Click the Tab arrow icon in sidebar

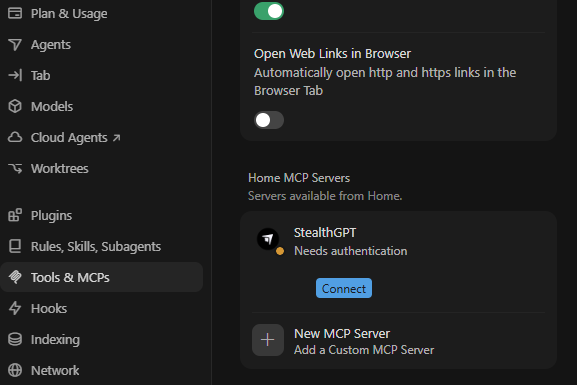15,75
